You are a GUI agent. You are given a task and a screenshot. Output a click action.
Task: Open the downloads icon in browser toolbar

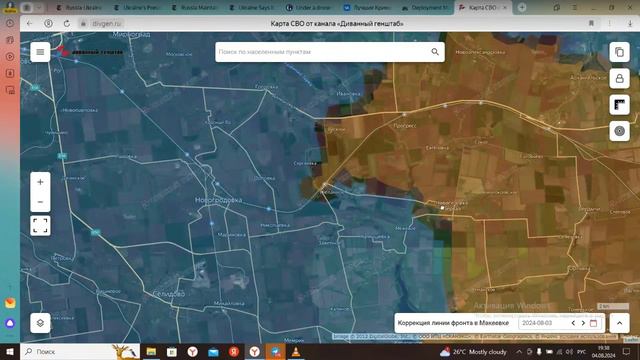pos(630,24)
